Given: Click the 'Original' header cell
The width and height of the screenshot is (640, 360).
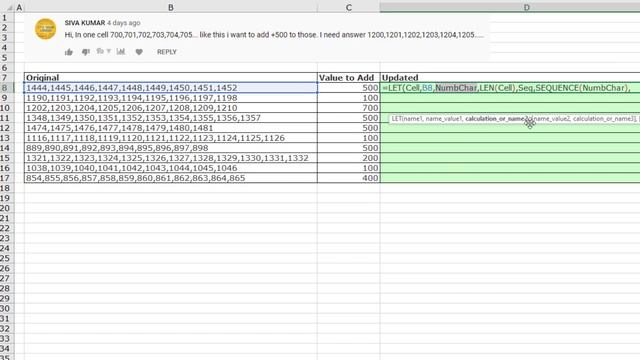Looking at the screenshot, I should pos(171,78).
